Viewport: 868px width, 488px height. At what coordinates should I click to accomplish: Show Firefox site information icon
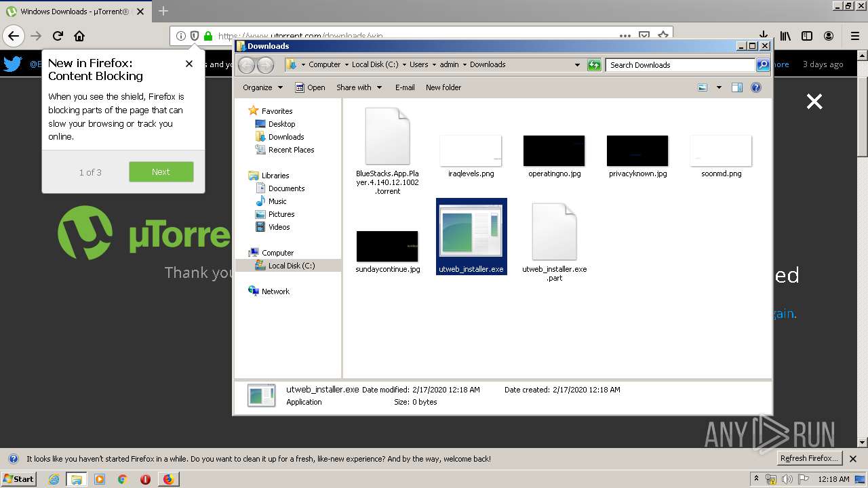tap(181, 36)
